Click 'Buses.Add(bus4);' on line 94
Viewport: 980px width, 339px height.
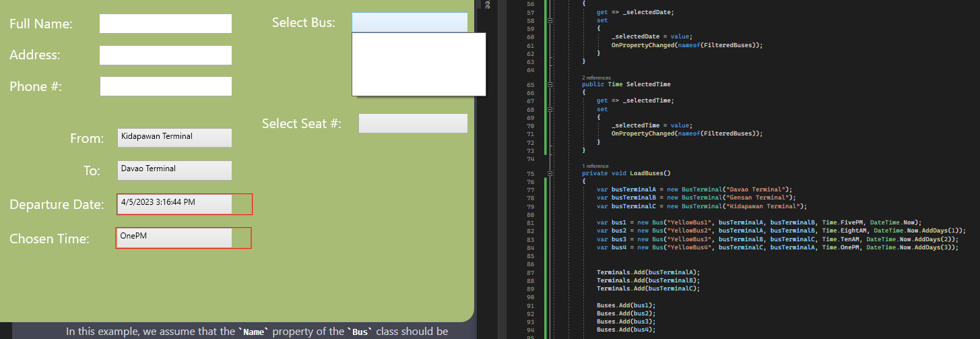[626, 330]
